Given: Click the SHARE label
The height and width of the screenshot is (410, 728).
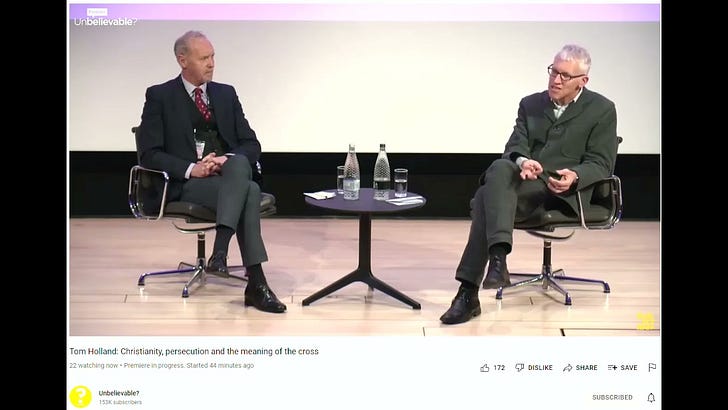Looking at the screenshot, I should point(586,368).
